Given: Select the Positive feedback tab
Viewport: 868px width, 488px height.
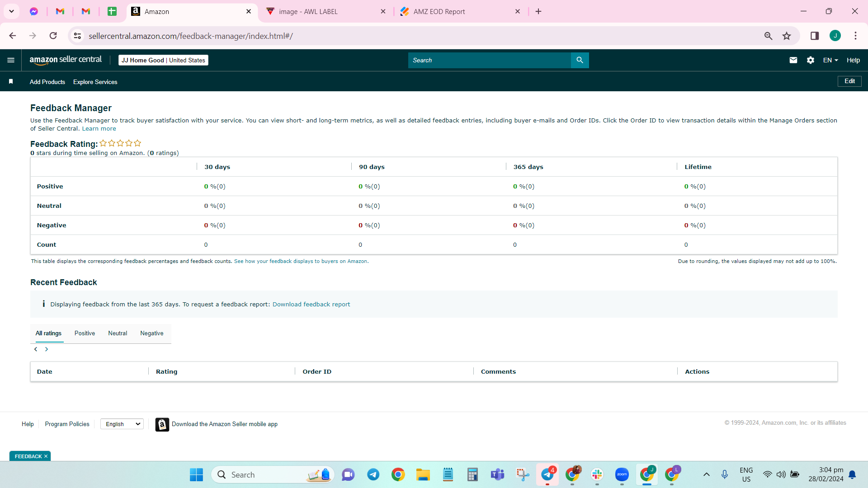Looking at the screenshot, I should (x=85, y=333).
